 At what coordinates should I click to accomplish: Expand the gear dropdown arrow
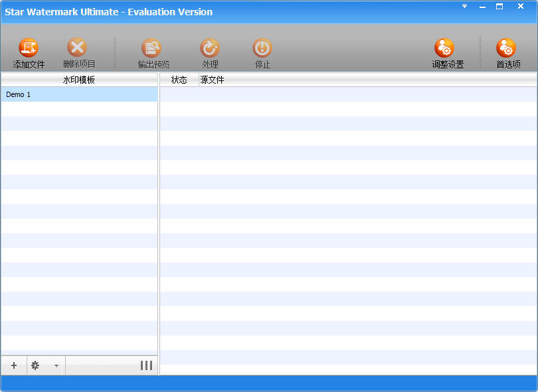pyautogui.click(x=56, y=366)
